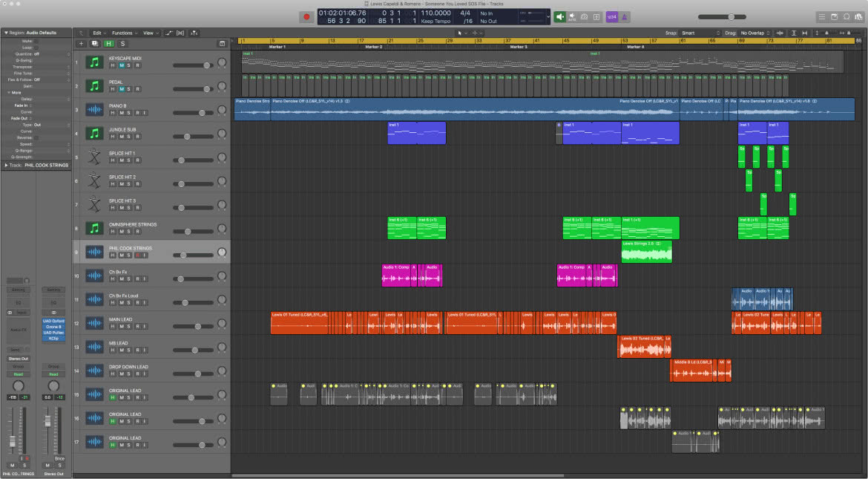Click the purple 1234 count-in icon
The height and width of the screenshot is (479, 868).
click(612, 17)
